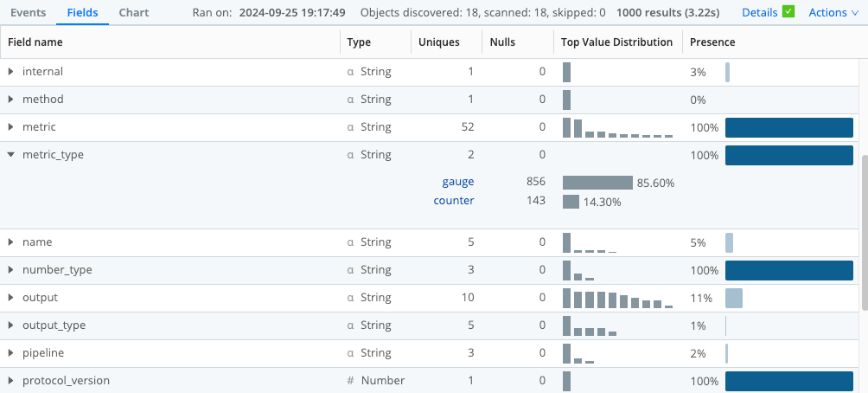Collapse the metric_type field row
The height and width of the screenshot is (393, 868).
tap(11, 155)
